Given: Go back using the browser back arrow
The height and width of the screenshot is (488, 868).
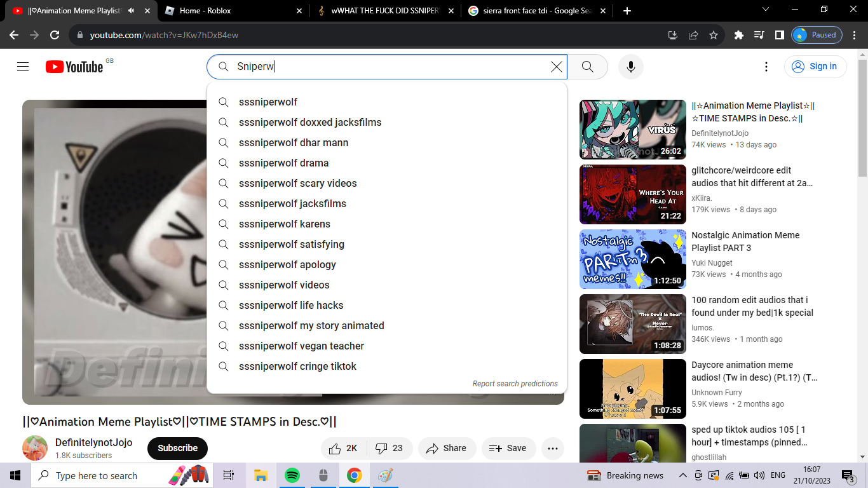Looking at the screenshot, I should coord(14,35).
